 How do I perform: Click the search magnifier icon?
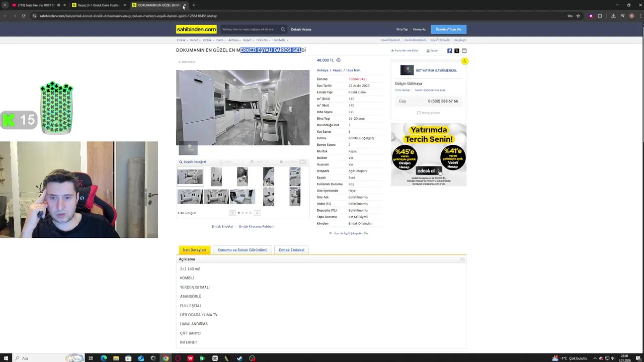pyautogui.click(x=283, y=29)
